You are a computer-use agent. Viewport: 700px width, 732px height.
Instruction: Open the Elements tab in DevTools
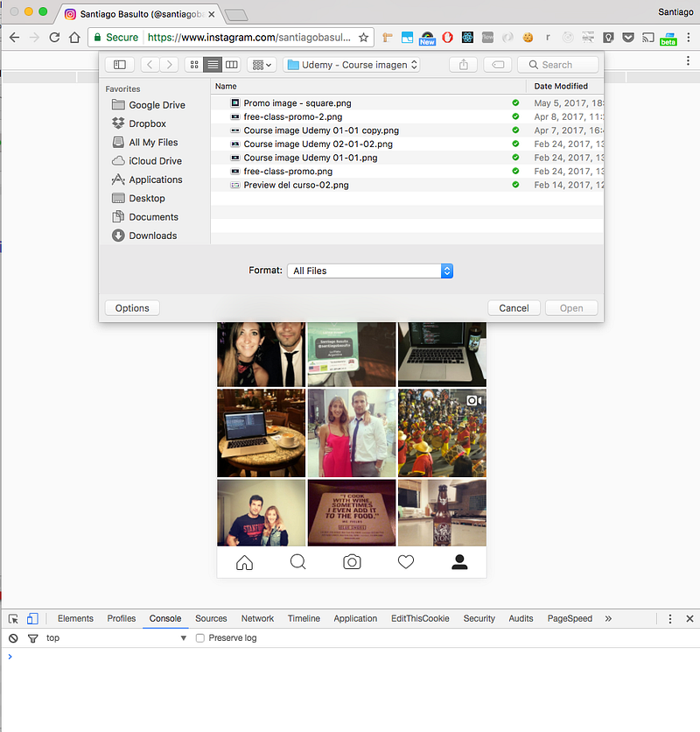click(75, 618)
